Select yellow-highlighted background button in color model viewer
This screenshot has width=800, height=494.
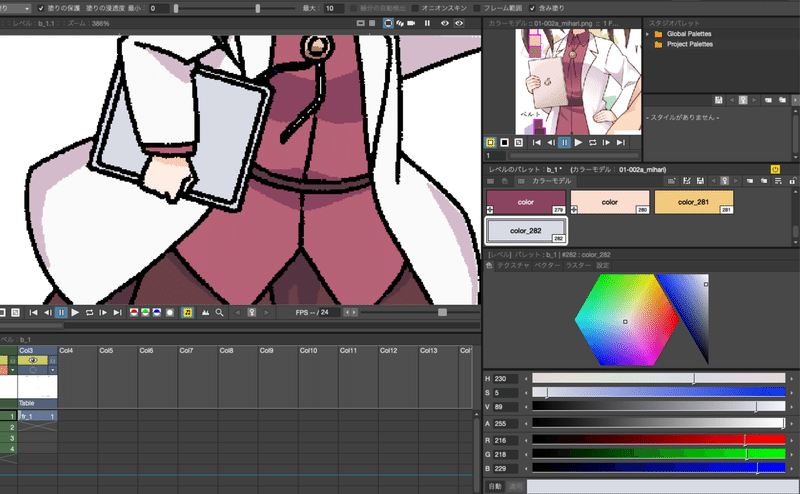point(490,142)
